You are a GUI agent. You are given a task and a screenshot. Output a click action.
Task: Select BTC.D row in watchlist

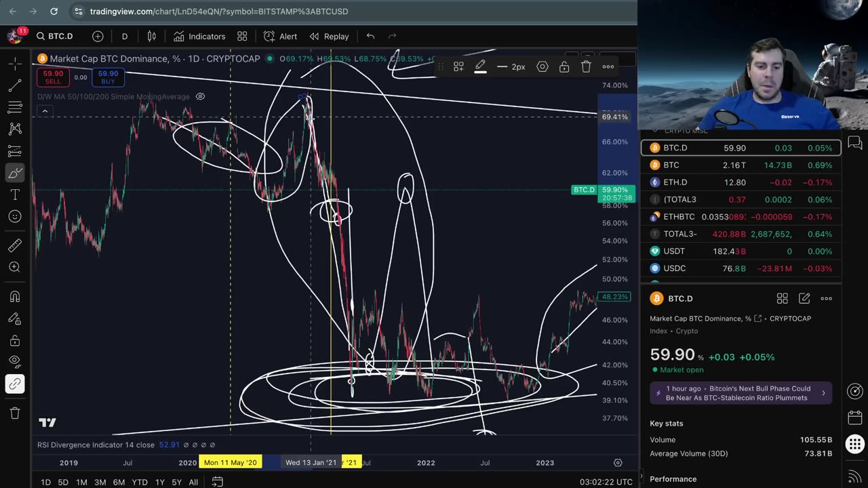[741, 148]
